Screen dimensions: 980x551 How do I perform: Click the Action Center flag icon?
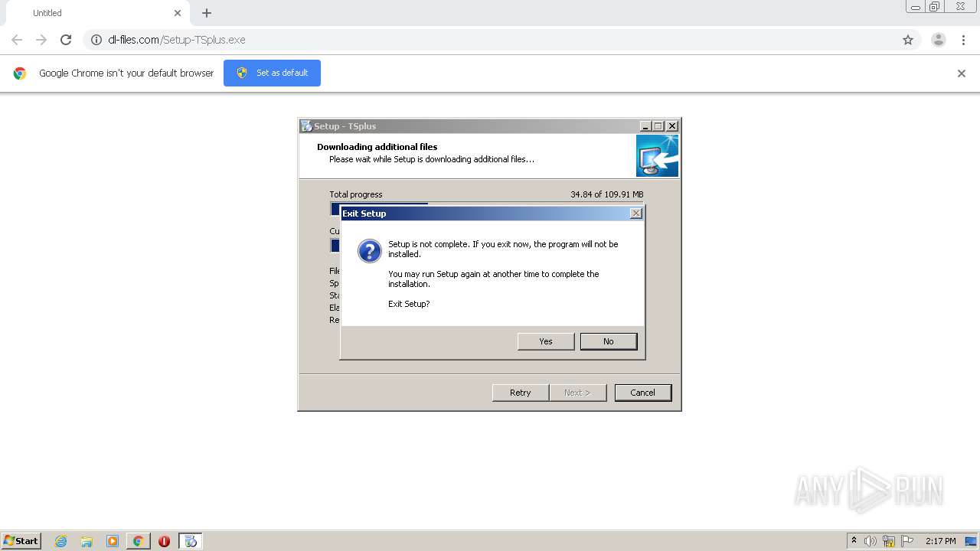coord(907,541)
